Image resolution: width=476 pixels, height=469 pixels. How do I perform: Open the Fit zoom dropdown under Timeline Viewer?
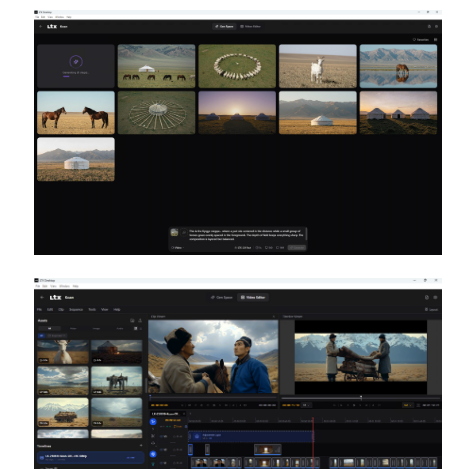[408, 405]
